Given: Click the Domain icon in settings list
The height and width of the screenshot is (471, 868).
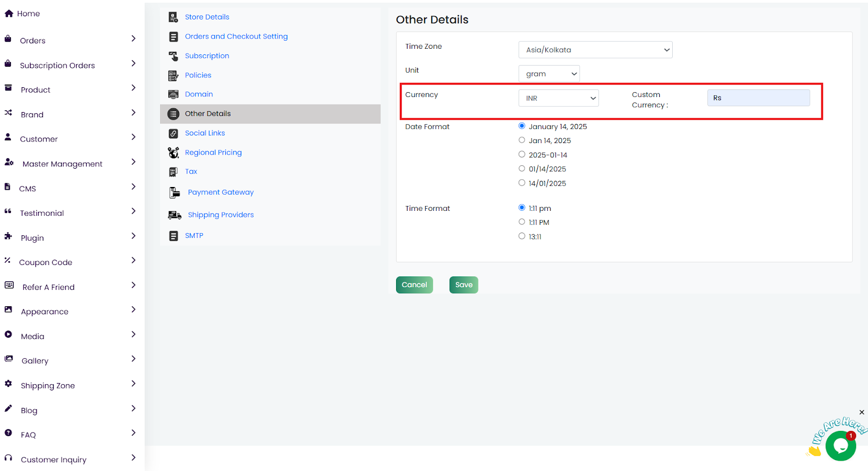Looking at the screenshot, I should point(173,94).
